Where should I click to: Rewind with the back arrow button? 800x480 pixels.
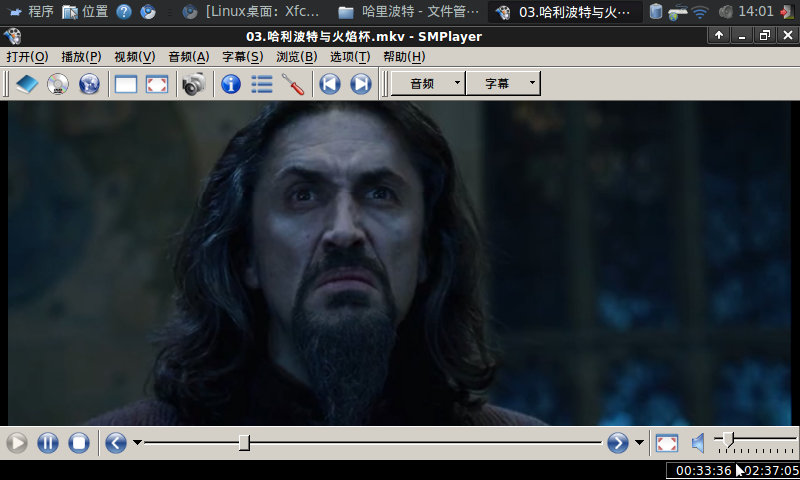(x=116, y=443)
